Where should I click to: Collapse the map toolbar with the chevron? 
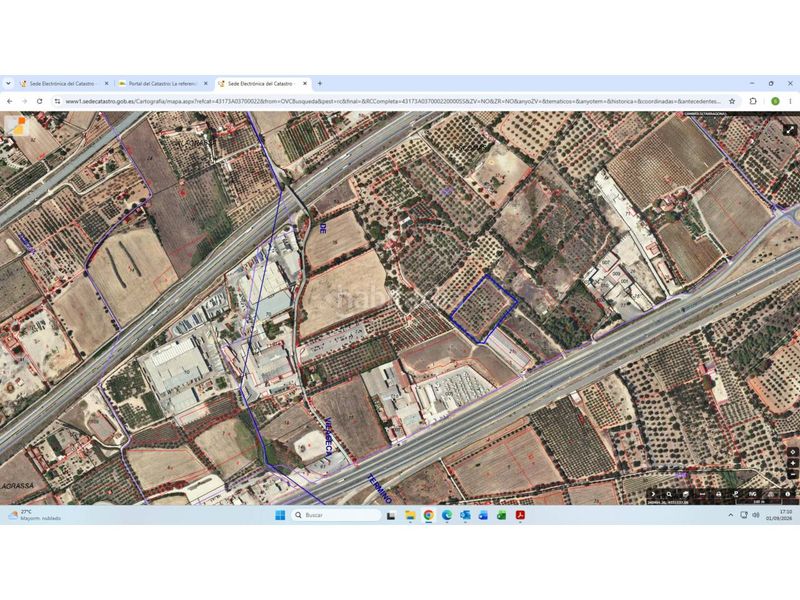pyautogui.click(x=654, y=494)
